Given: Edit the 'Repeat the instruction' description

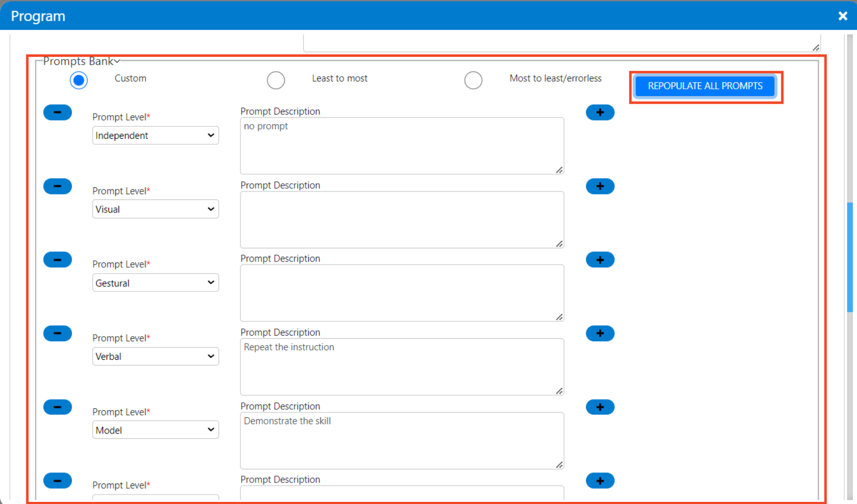Looking at the screenshot, I should tap(402, 367).
